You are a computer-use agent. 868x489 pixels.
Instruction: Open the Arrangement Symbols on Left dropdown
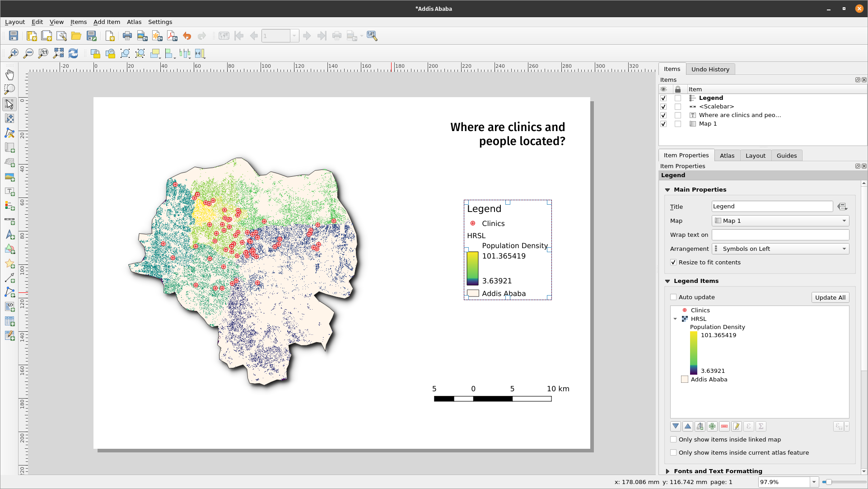(780, 249)
